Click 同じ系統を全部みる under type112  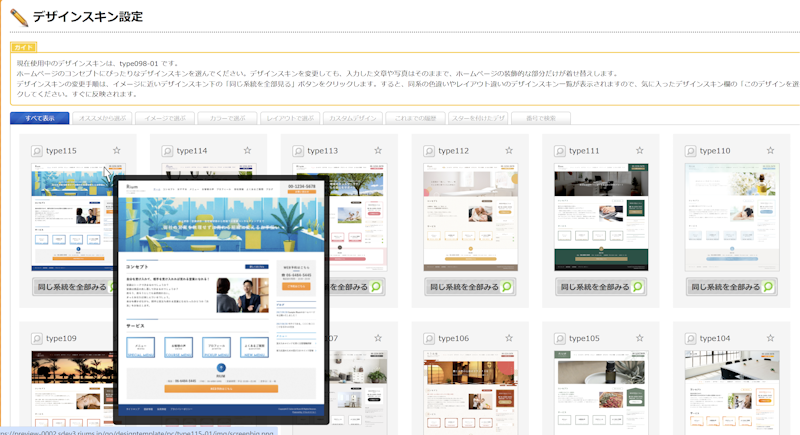click(470, 287)
